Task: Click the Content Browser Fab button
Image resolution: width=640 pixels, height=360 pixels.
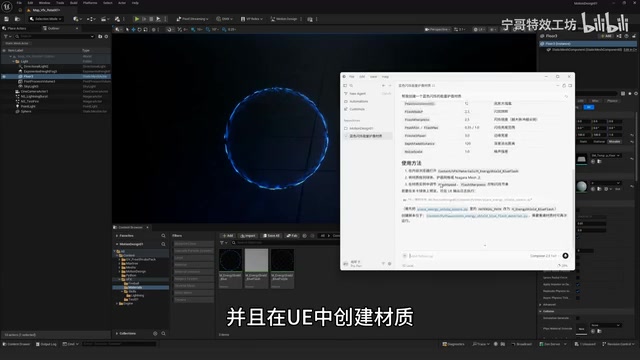Action: (292, 236)
